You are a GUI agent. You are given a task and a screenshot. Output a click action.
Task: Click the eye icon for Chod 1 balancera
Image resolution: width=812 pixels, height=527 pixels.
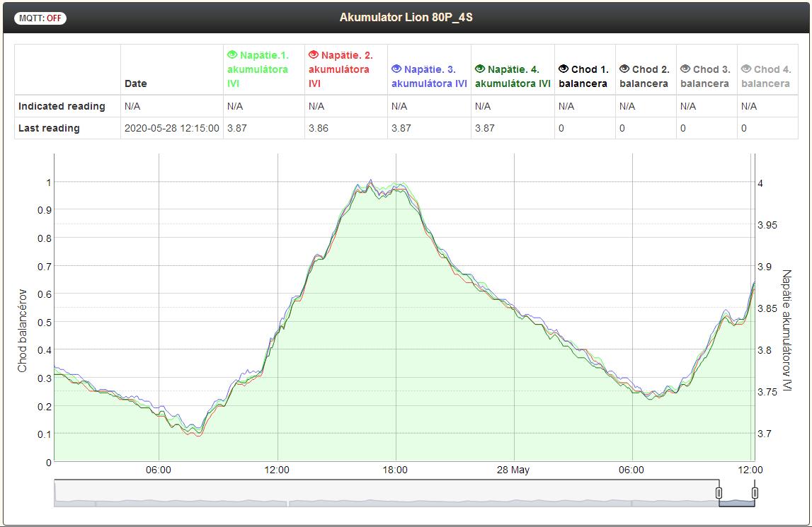point(564,69)
